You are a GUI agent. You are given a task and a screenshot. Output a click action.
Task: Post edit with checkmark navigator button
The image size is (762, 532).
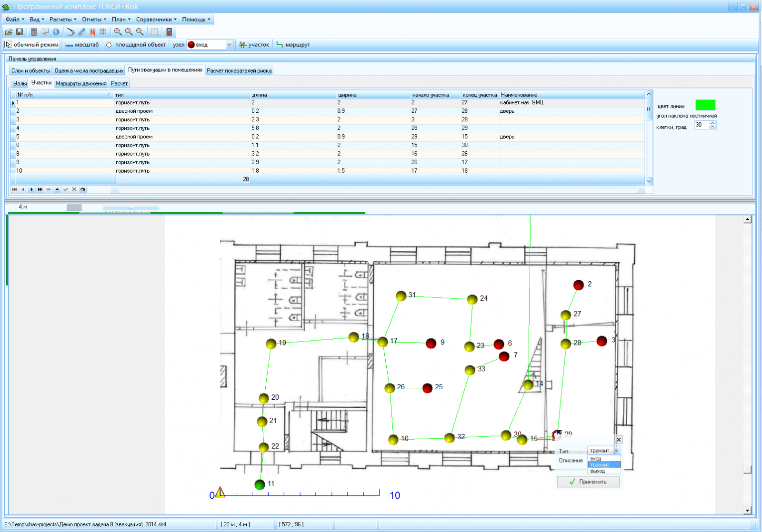tap(66, 189)
